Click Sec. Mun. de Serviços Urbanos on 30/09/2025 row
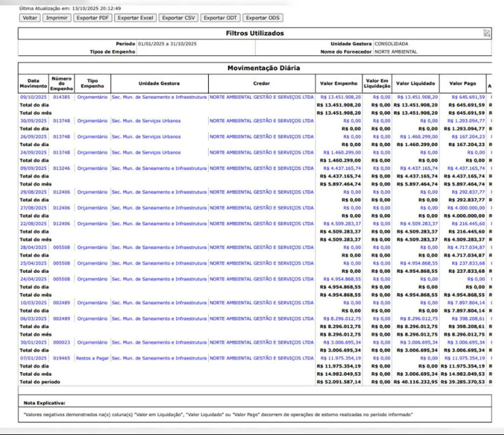Viewport: 504px width, 435px height. [x=145, y=121]
